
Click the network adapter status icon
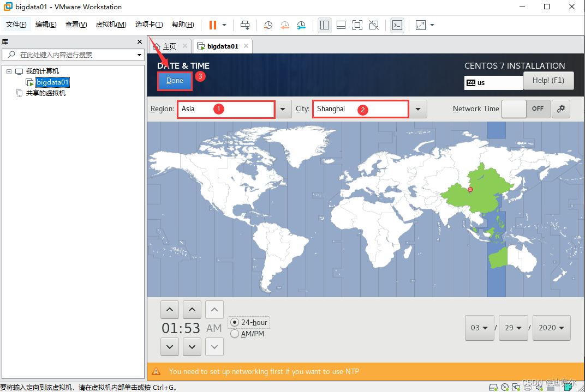[516, 388]
